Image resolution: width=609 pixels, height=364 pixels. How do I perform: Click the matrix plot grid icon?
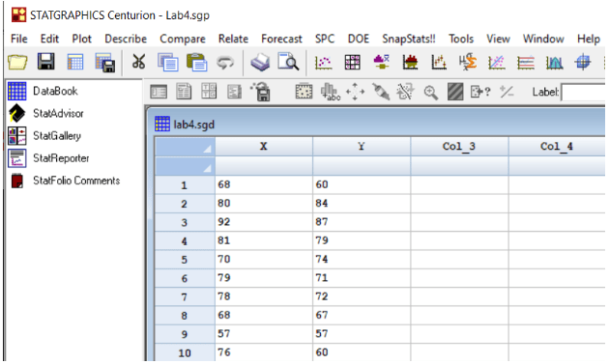click(x=352, y=62)
